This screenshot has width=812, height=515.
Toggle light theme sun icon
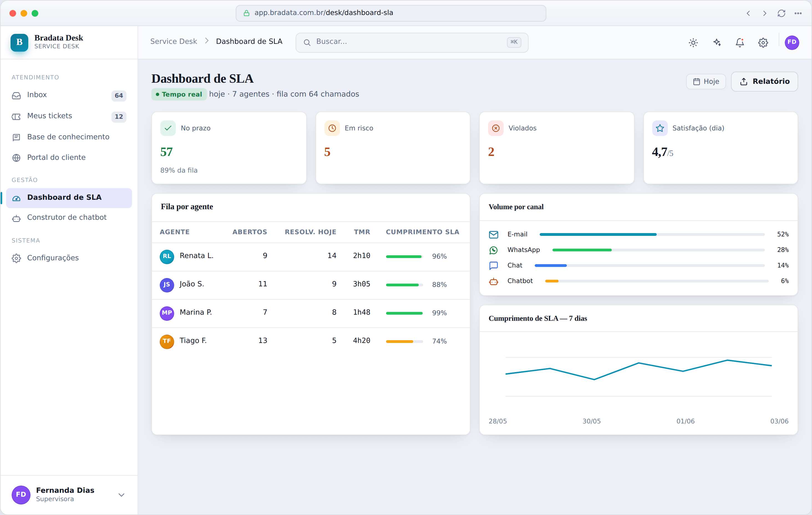pyautogui.click(x=693, y=42)
